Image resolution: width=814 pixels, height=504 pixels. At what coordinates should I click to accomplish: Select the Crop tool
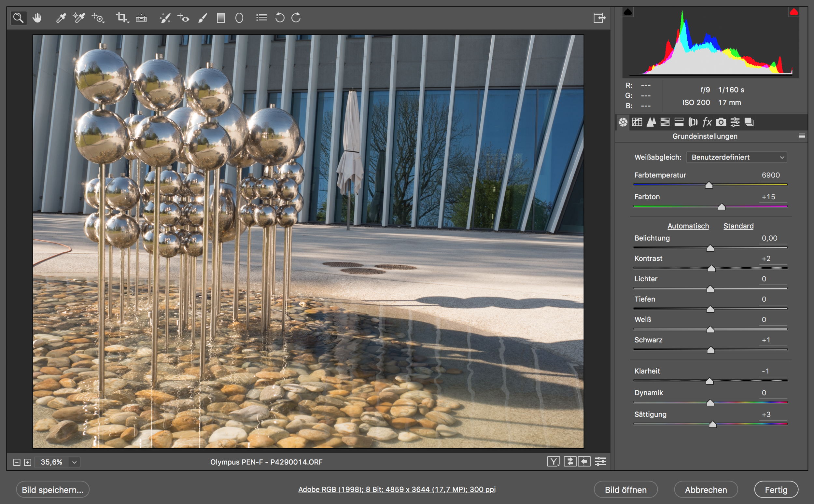pyautogui.click(x=122, y=18)
